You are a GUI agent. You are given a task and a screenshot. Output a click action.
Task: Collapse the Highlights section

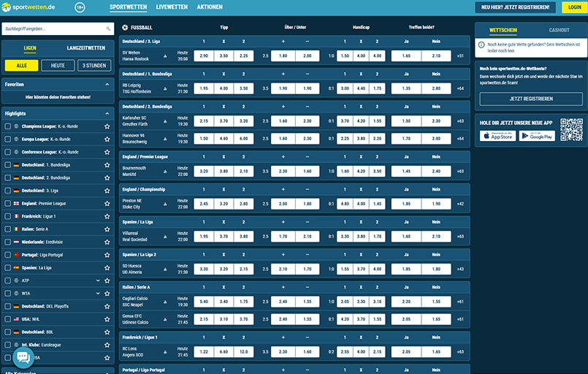coord(107,113)
